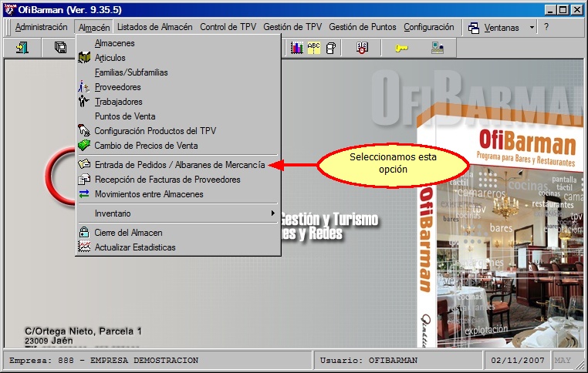Open the Gestión de TPV menu
Image resolution: width=588 pixels, height=373 pixels.
pyautogui.click(x=292, y=27)
